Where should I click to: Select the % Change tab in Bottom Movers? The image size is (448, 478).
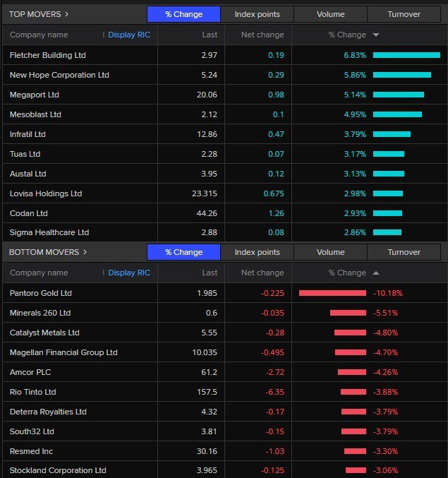[x=183, y=252]
